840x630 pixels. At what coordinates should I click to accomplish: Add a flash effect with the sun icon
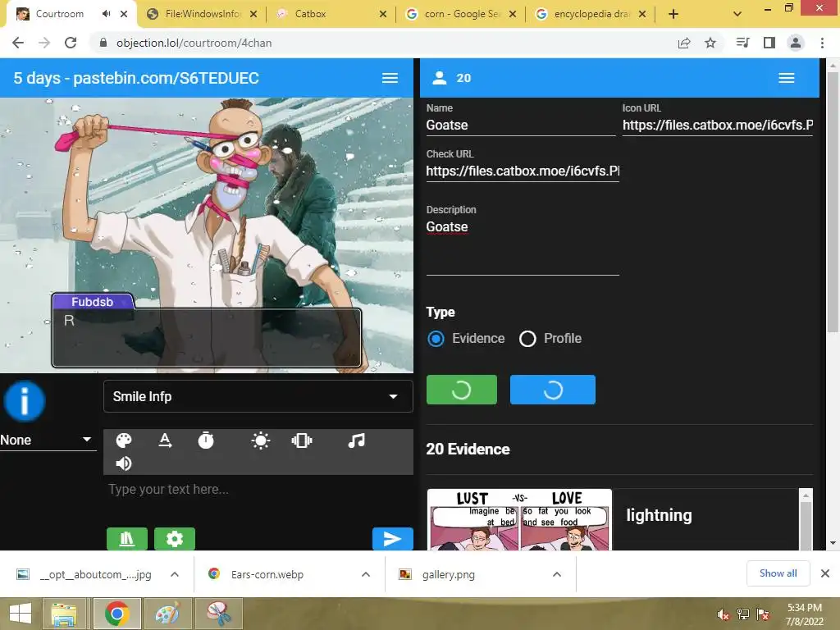[x=260, y=441]
